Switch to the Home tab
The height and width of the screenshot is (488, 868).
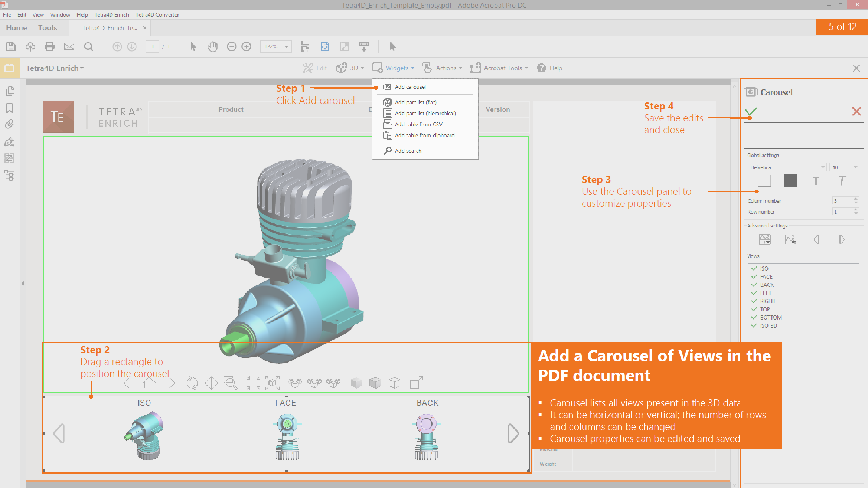point(16,28)
